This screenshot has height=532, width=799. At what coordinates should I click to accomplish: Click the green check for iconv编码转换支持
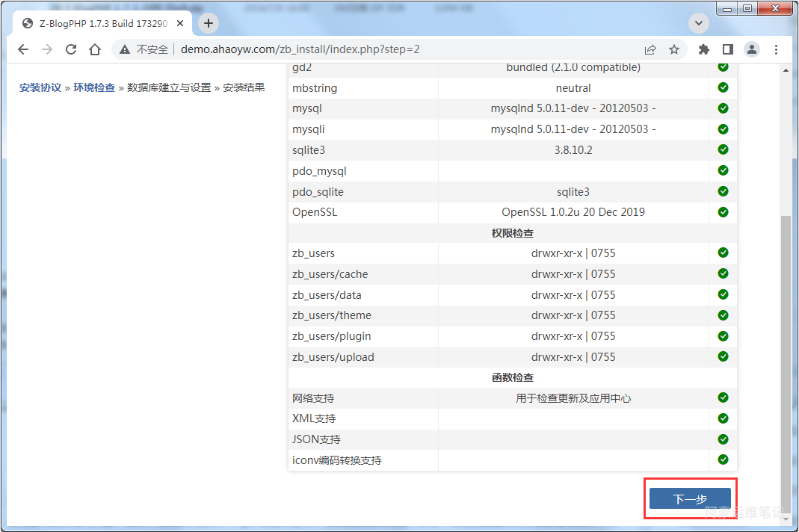(723, 460)
